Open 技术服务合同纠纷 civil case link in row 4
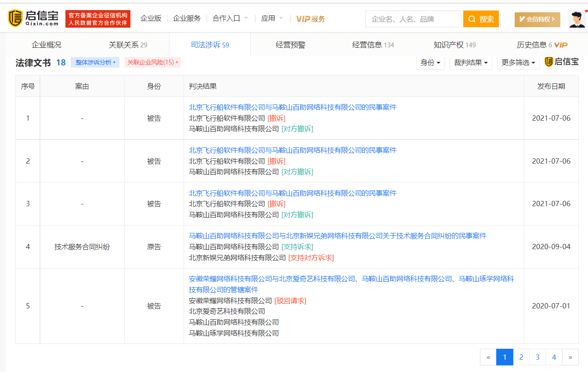 (x=338, y=236)
